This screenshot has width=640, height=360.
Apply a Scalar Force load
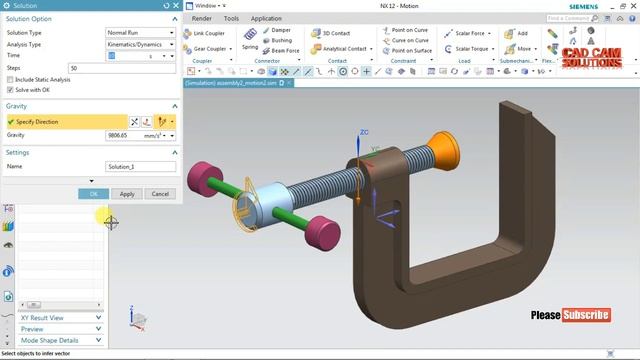point(464,33)
